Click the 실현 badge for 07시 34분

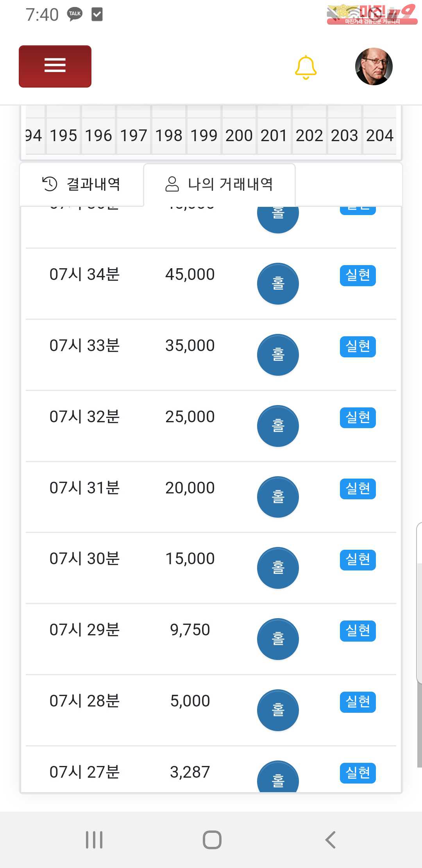tap(358, 275)
